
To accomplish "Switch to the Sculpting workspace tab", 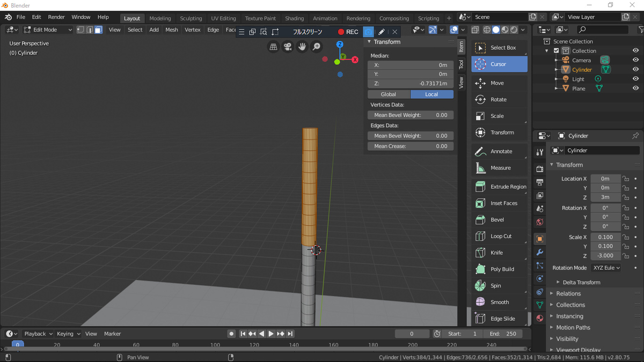I will pyautogui.click(x=191, y=18).
